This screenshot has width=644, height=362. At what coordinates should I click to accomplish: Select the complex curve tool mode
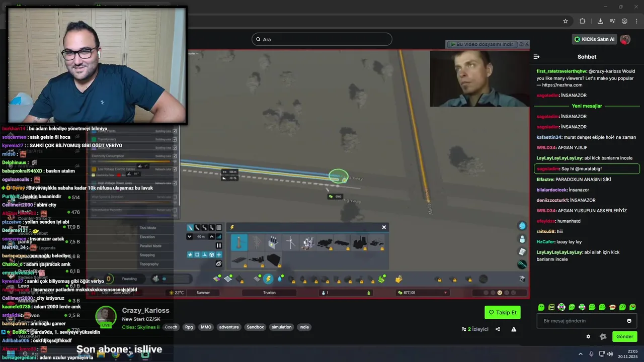tap(204, 228)
